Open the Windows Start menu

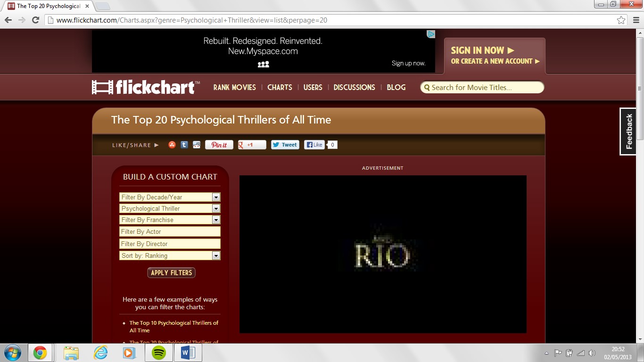coord(13,353)
